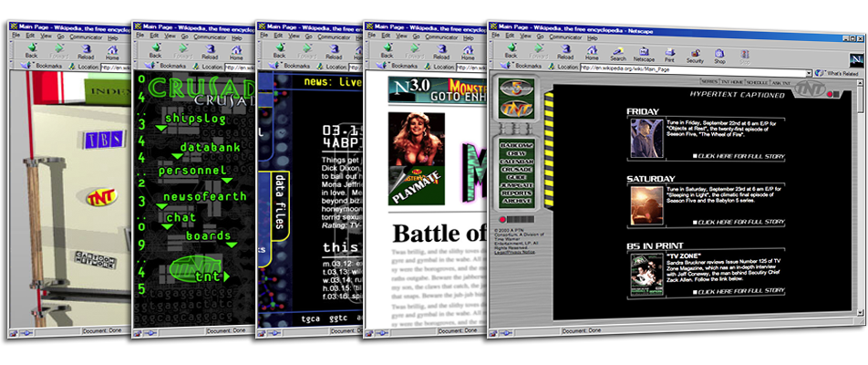Click the SATURDAY episode thumbnail
This screenshot has width=868, height=365.
click(647, 205)
